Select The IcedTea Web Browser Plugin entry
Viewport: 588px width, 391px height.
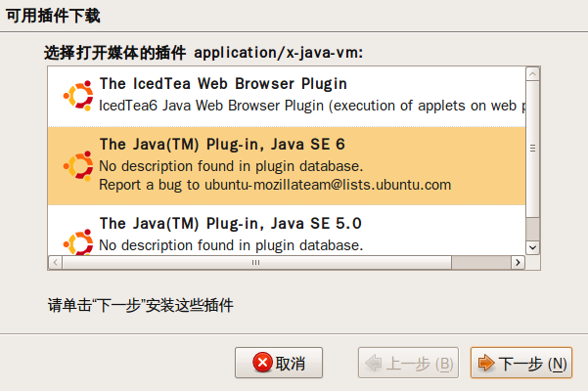287,97
